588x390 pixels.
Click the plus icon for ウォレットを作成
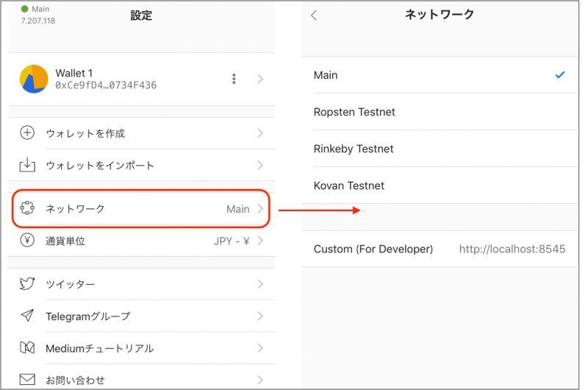click(x=27, y=133)
